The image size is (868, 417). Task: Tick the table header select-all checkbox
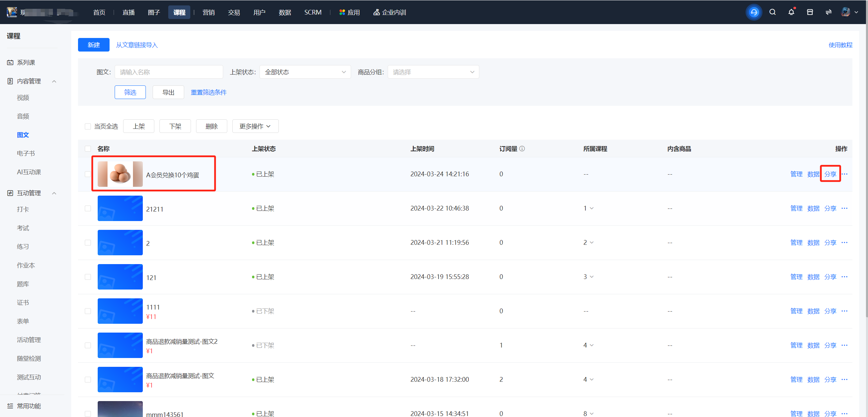pyautogui.click(x=88, y=148)
